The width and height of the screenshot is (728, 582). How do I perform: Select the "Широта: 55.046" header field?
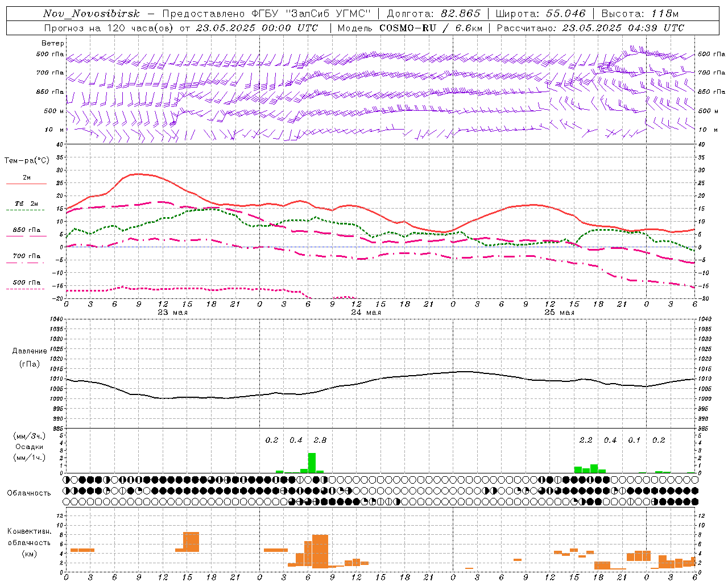[540, 14]
